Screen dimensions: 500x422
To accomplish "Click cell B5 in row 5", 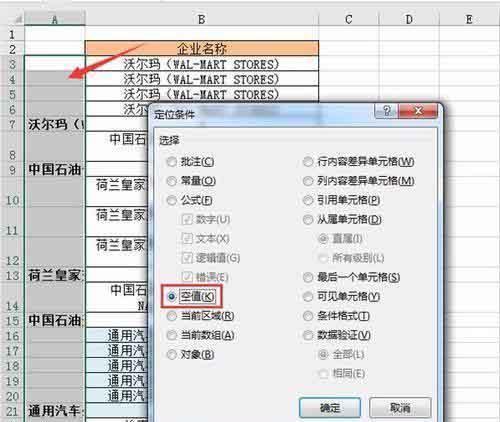I will (202, 94).
